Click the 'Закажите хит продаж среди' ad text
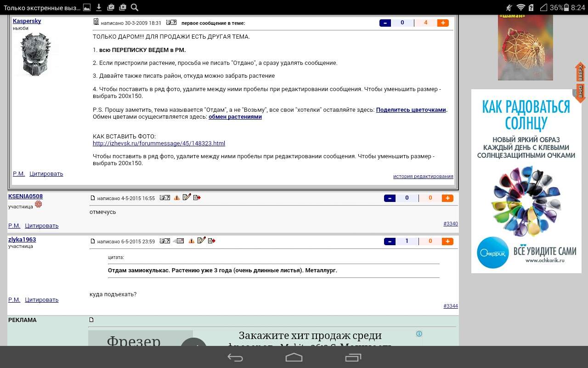The height and width of the screenshot is (368, 588). click(x=310, y=335)
